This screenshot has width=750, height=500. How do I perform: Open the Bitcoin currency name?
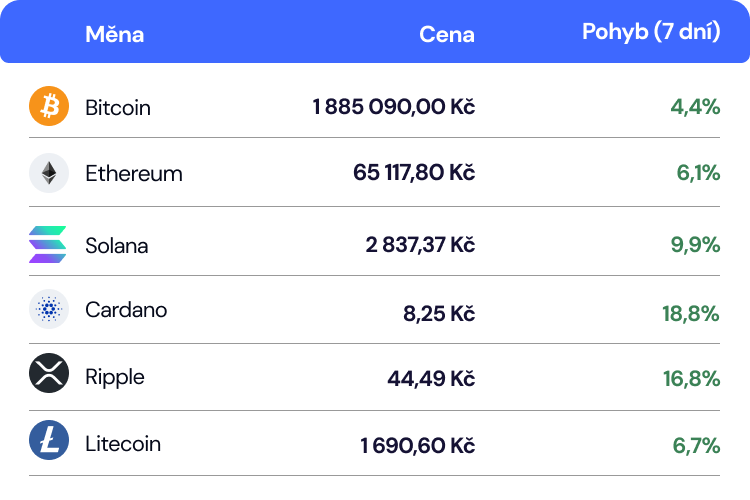coord(118,107)
